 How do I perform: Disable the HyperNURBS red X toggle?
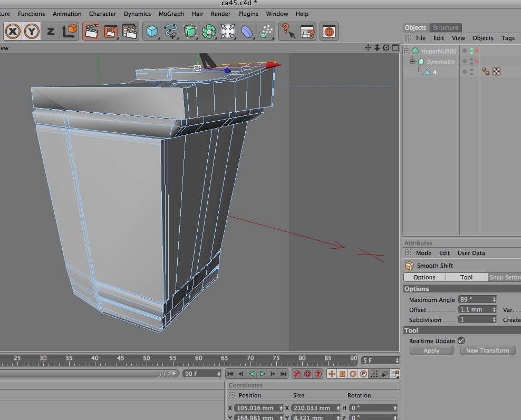477,51
